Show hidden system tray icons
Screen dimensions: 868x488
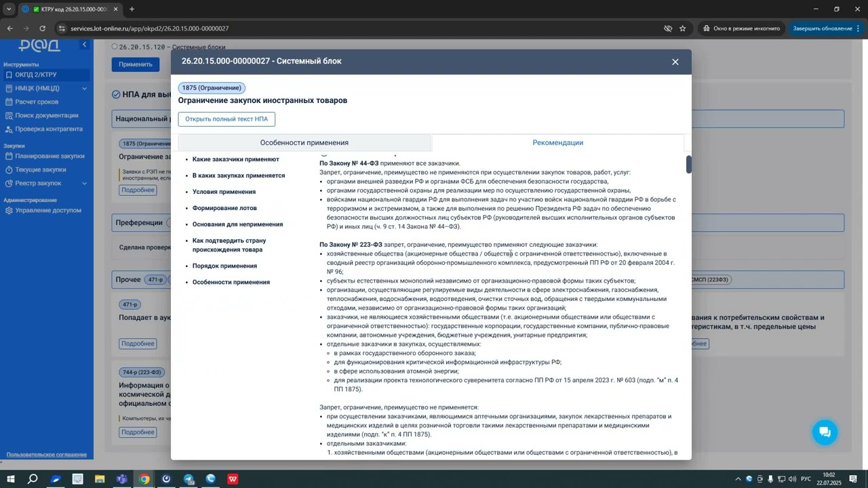pyautogui.click(x=738, y=479)
